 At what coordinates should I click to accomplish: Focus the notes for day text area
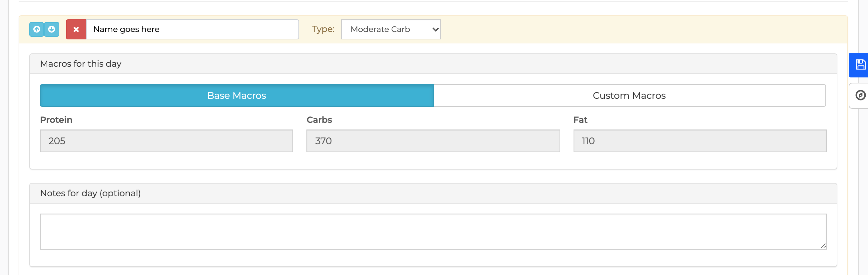tap(433, 232)
